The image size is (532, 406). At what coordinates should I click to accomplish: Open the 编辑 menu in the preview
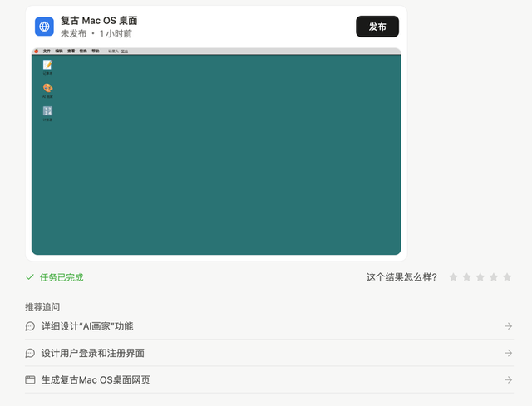(x=59, y=51)
